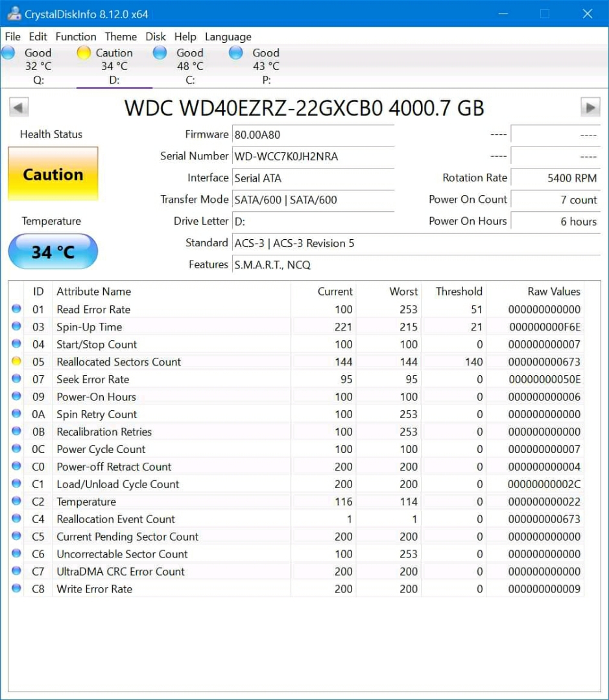Select the Q: drive status icon
This screenshot has width=609, height=700.
[8, 52]
